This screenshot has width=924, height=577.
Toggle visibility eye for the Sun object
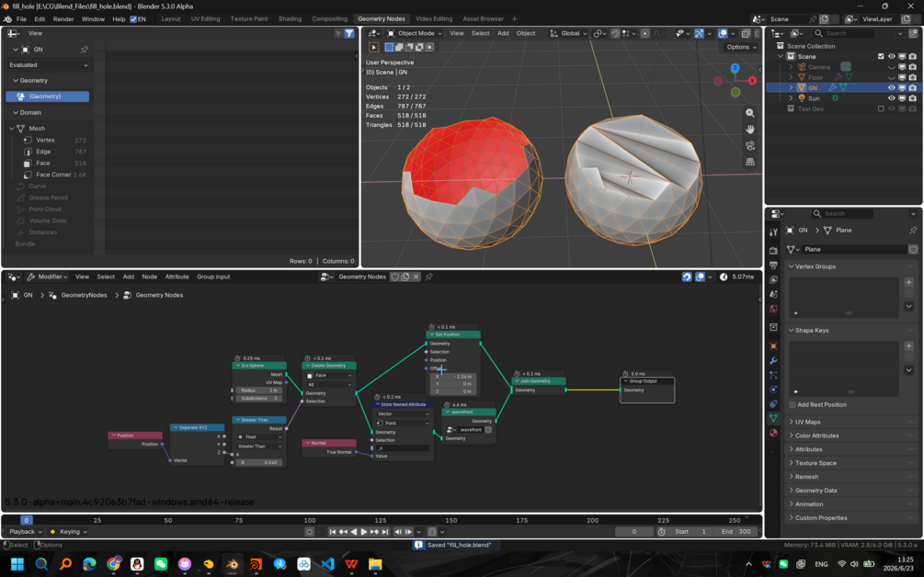(x=891, y=98)
